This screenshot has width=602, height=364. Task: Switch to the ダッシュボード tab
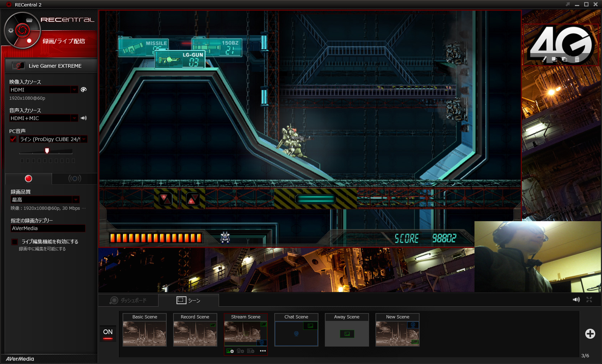(128, 300)
